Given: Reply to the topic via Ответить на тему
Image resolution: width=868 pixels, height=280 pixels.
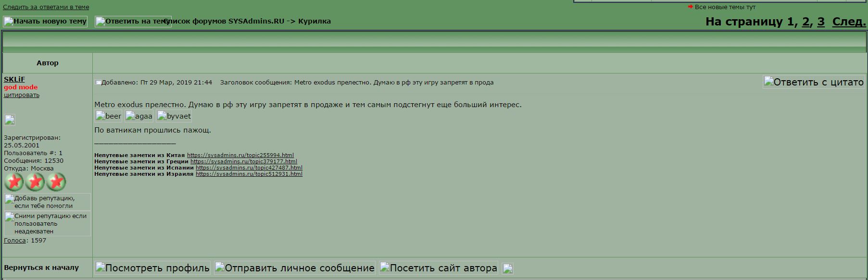Looking at the screenshot, I should point(133,21).
